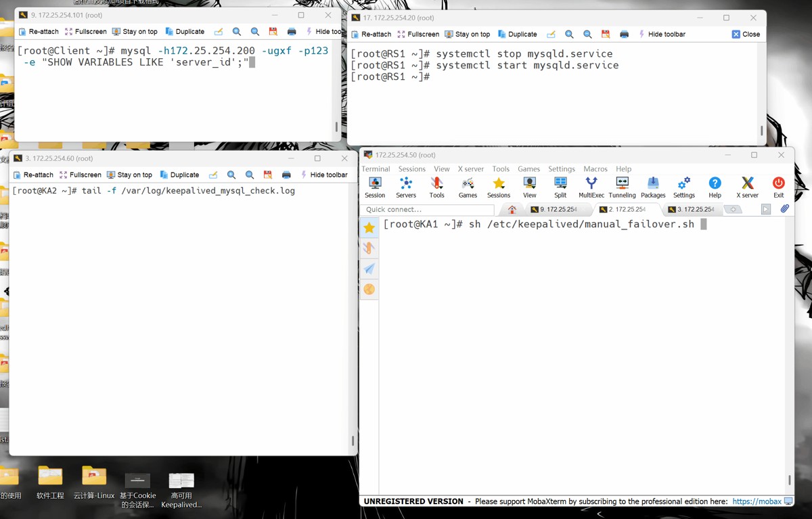The height and width of the screenshot is (519, 812).
Task: Open the orange globe sidebar icon
Action: click(369, 289)
